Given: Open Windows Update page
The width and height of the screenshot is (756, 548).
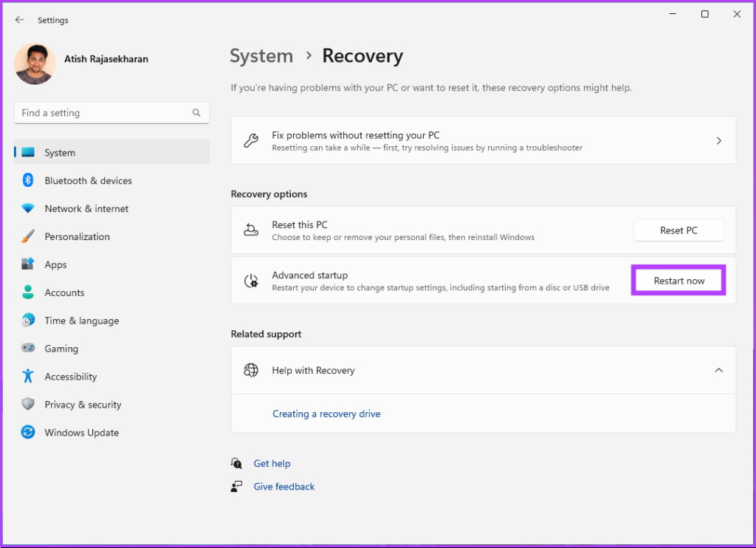Looking at the screenshot, I should pyautogui.click(x=82, y=432).
